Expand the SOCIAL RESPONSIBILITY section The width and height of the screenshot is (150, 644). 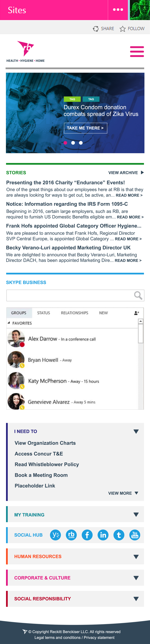tap(136, 599)
